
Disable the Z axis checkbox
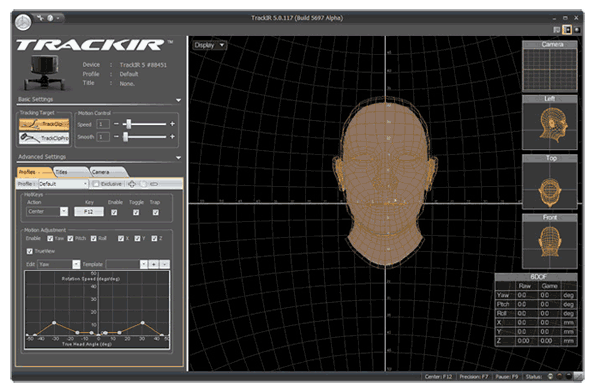pyautogui.click(x=154, y=238)
